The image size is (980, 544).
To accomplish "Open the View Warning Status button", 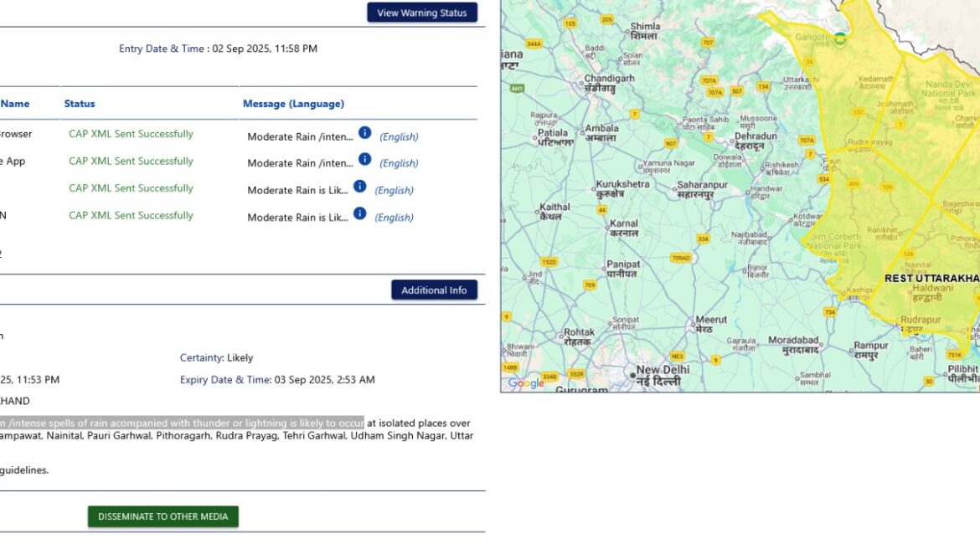I will tap(422, 13).
